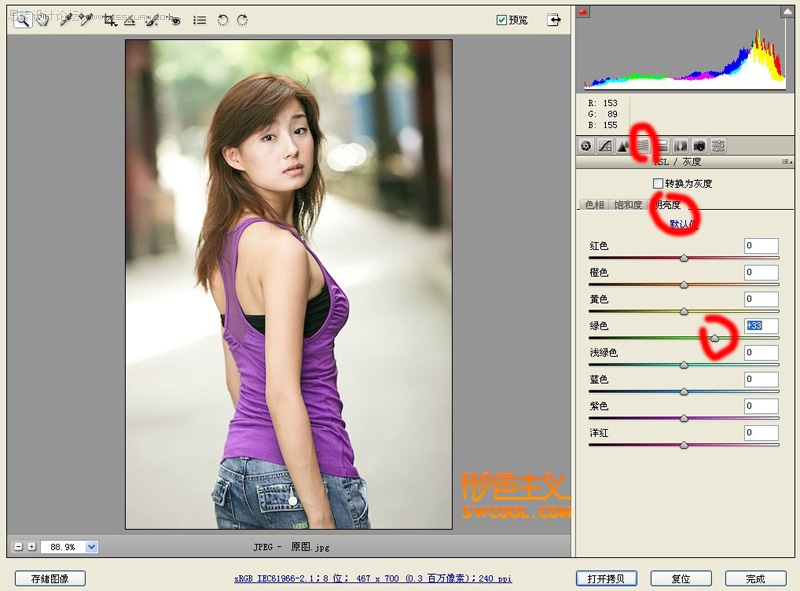This screenshot has width=800, height=591.
Task: Click the 橙色 value field
Action: 761,272
